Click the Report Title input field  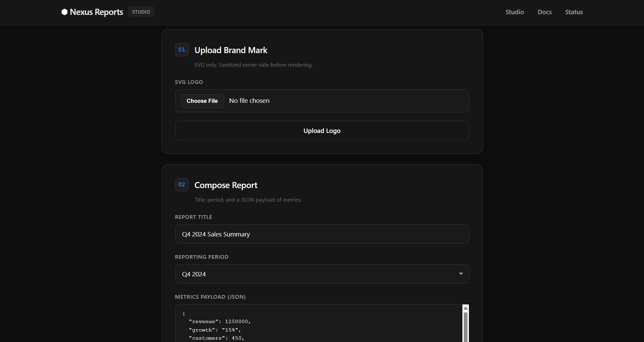(322, 234)
